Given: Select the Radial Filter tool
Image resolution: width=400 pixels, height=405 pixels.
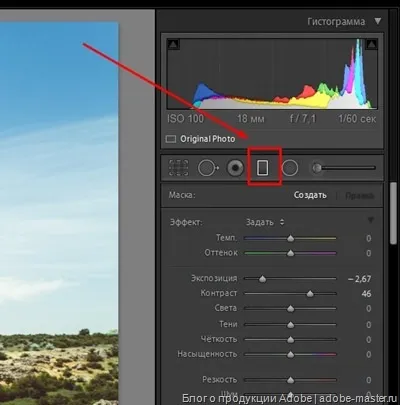Looking at the screenshot, I should pos(290,168).
